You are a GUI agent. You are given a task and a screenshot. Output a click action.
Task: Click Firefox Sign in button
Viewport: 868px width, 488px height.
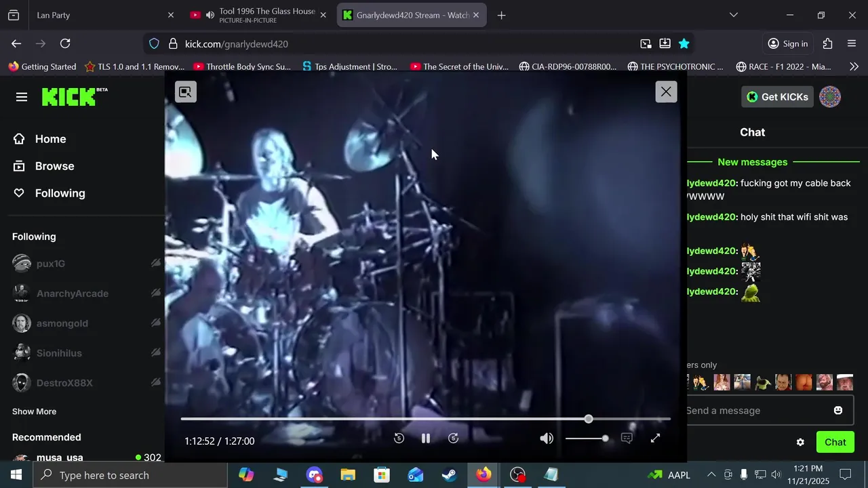click(787, 43)
